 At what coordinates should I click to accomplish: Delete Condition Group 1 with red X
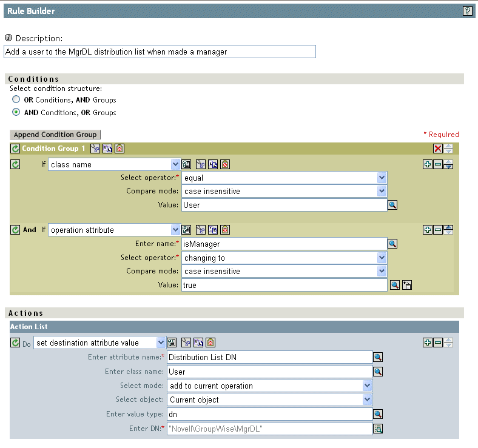[438, 149]
